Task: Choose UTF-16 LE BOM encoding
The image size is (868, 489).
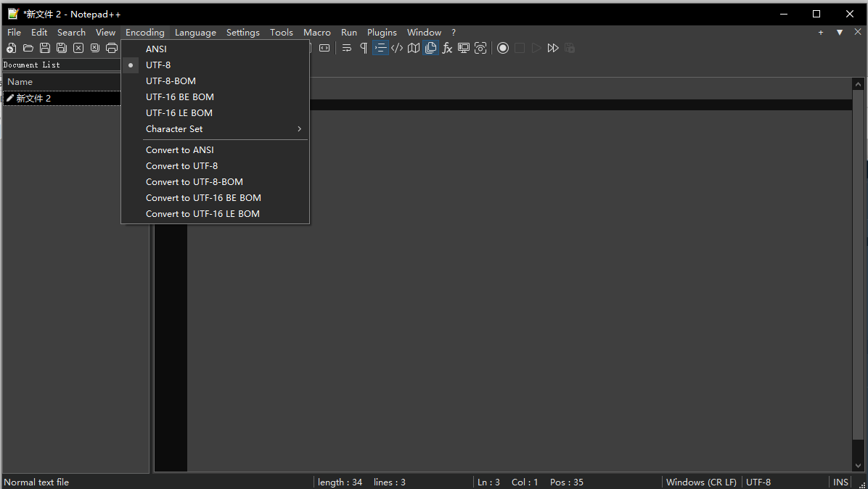Action: (x=215, y=113)
